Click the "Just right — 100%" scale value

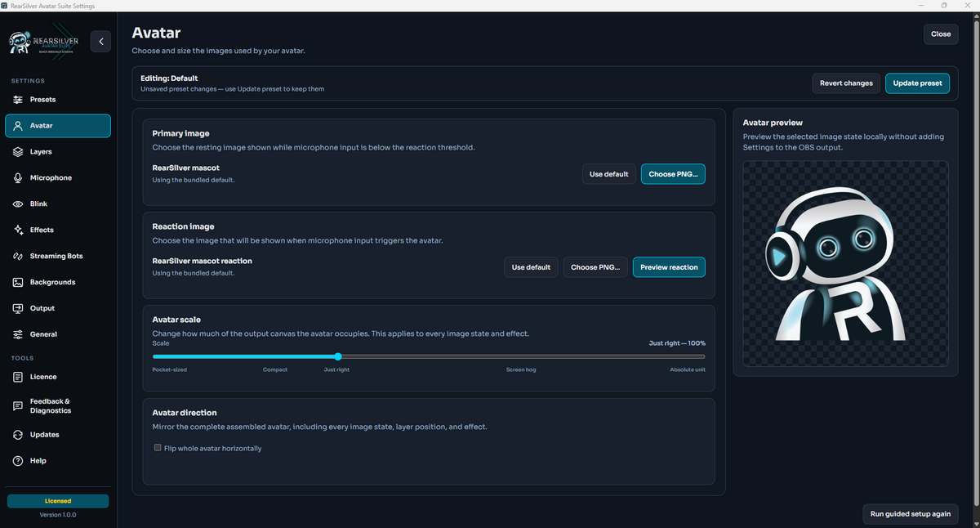677,343
